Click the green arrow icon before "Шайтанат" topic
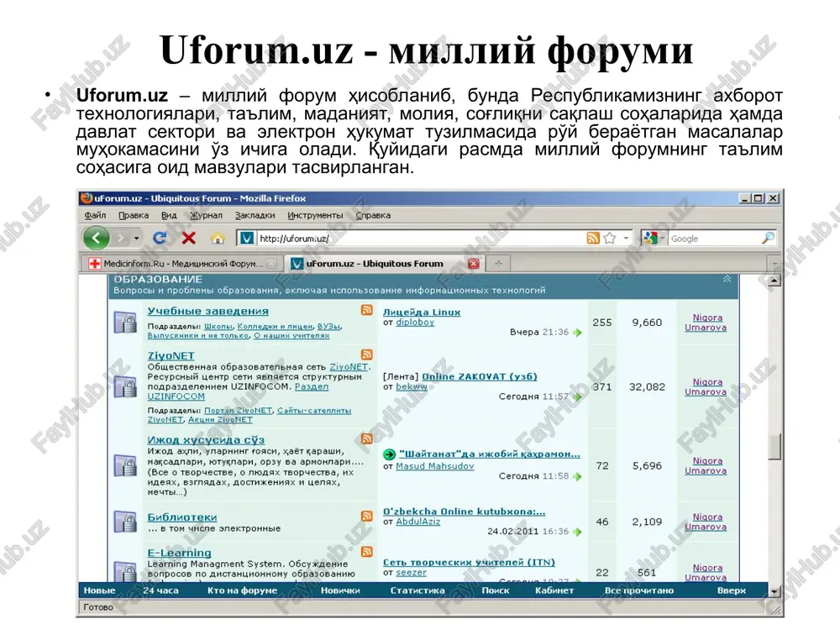840x630 pixels. click(x=390, y=454)
